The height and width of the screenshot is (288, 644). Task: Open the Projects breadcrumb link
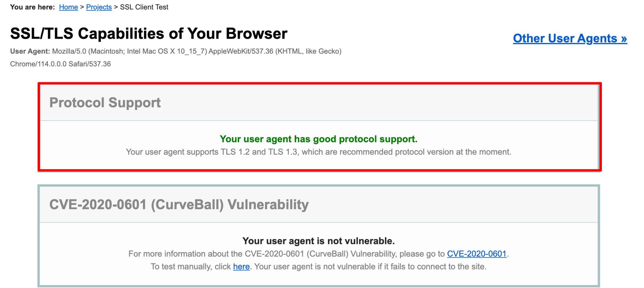[x=99, y=7]
